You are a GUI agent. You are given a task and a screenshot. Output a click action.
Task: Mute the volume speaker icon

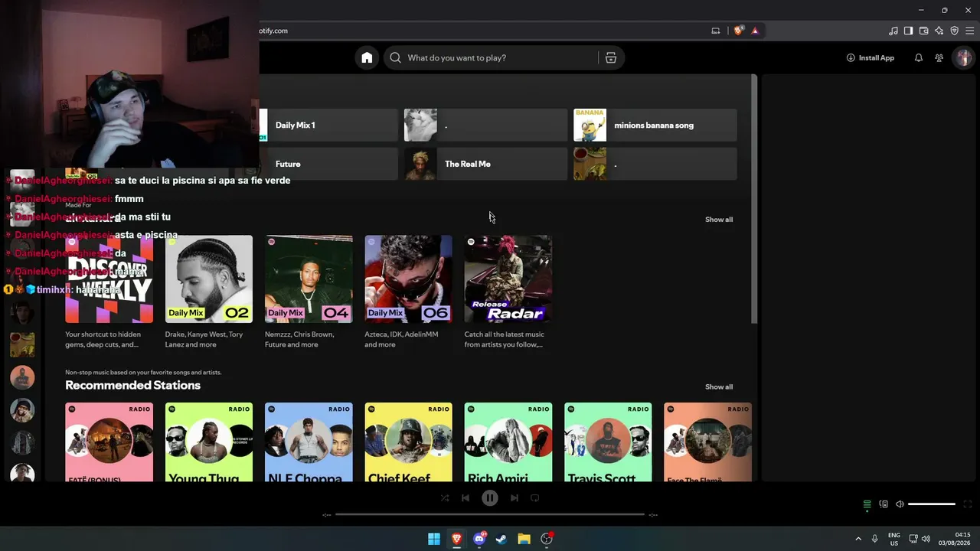tap(900, 504)
